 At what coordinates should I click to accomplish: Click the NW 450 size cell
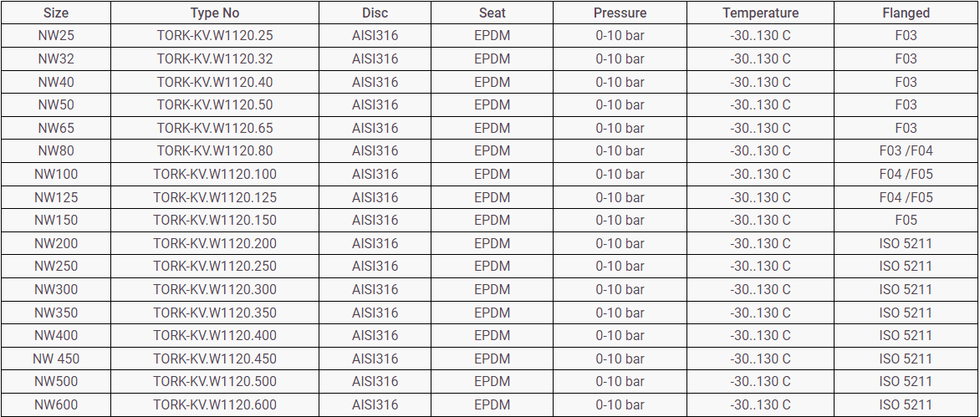(x=55, y=359)
